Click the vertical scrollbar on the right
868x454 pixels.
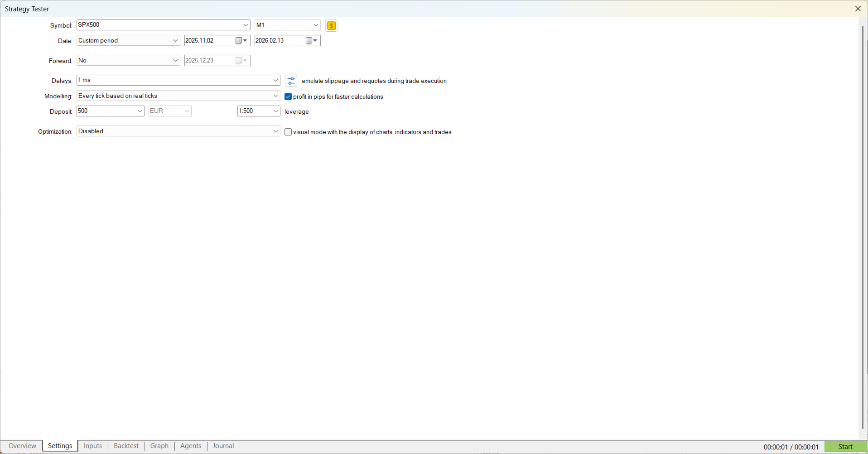pos(863,227)
